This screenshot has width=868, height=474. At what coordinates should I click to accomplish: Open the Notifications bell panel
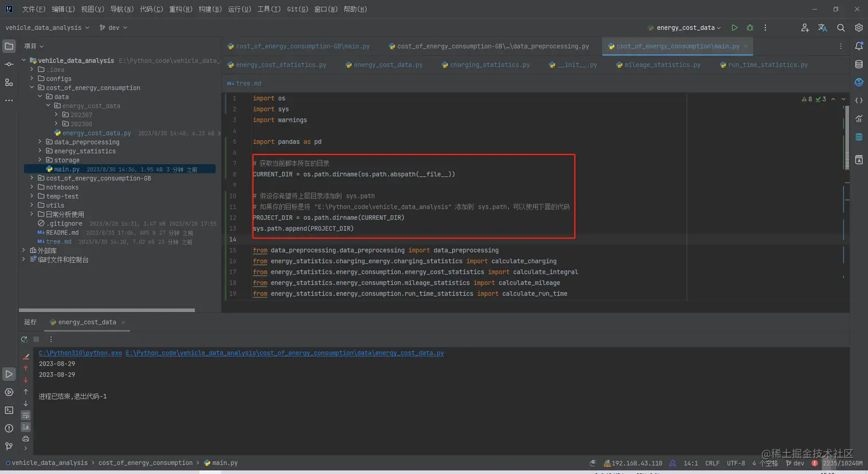[x=859, y=46]
